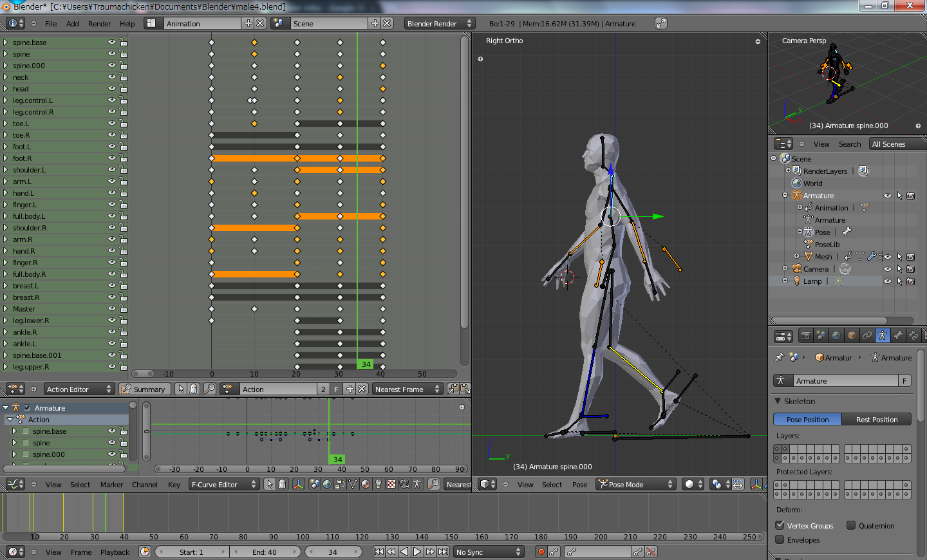Open the Blender Render engine dropdown
Image resolution: width=927 pixels, height=560 pixels.
(x=440, y=23)
